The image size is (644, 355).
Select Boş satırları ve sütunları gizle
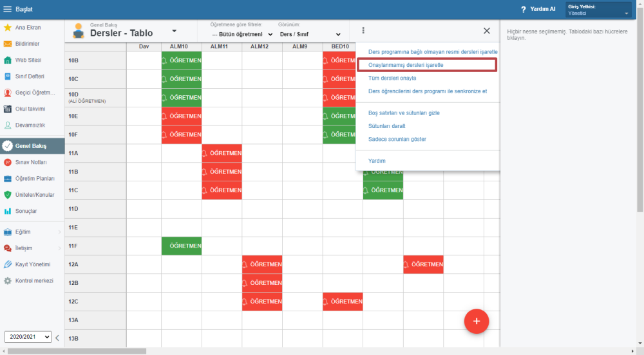coord(404,113)
